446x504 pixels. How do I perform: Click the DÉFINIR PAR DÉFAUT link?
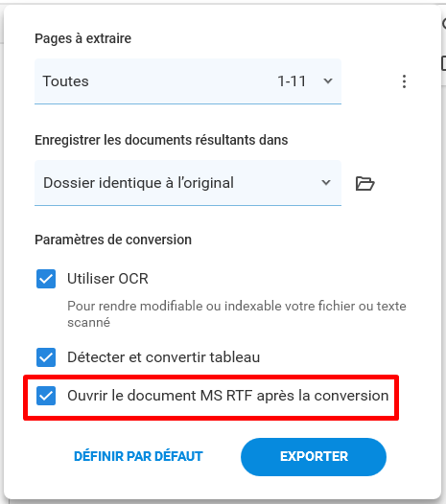pos(138,456)
